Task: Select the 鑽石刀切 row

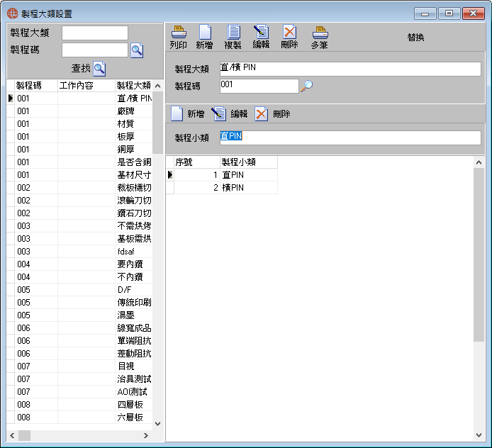Action: (79, 213)
